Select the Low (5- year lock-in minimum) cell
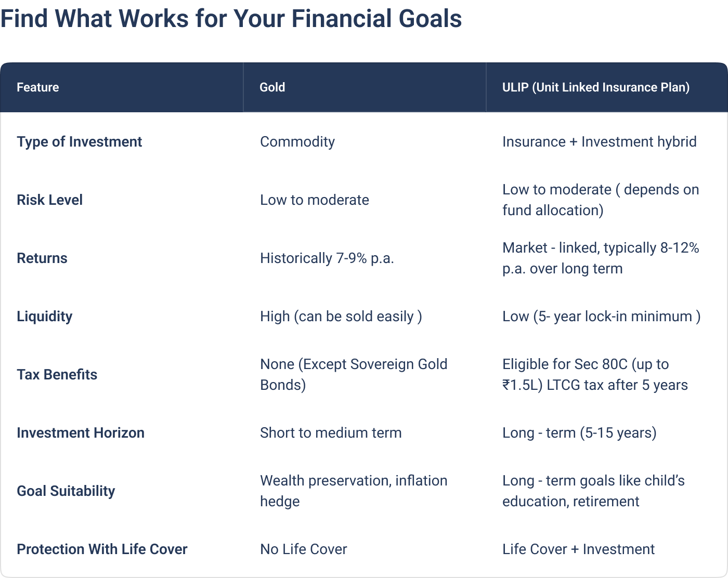Screen dimensions: 728x578 pyautogui.click(x=602, y=317)
